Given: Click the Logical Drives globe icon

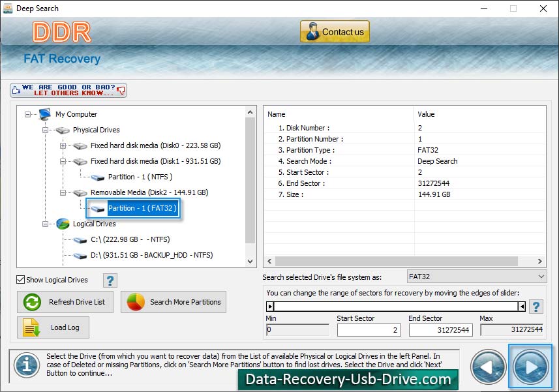Looking at the screenshot, I should click(x=63, y=224).
